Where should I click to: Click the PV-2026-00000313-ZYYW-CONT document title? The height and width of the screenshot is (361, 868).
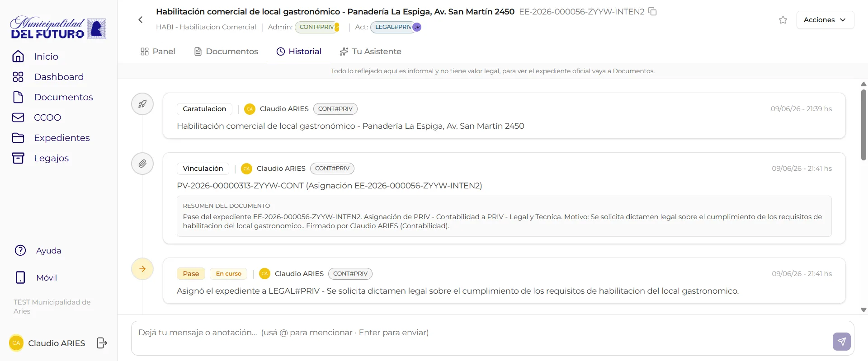click(329, 186)
